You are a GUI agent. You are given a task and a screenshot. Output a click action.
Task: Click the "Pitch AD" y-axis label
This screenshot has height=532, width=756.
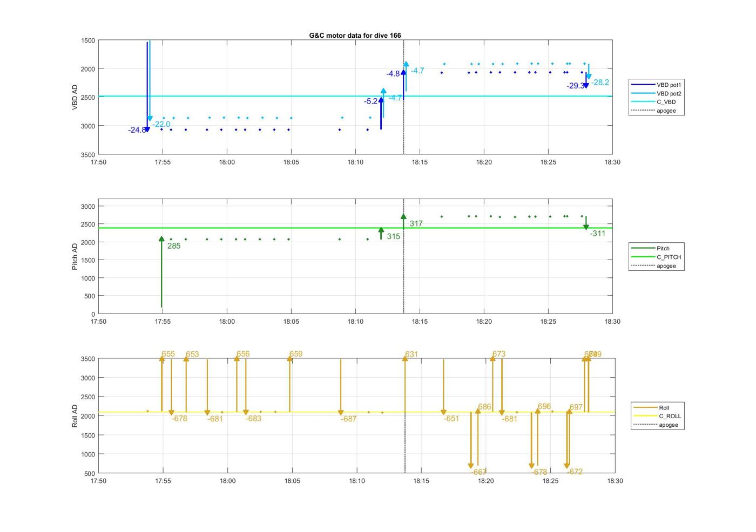click(75, 256)
